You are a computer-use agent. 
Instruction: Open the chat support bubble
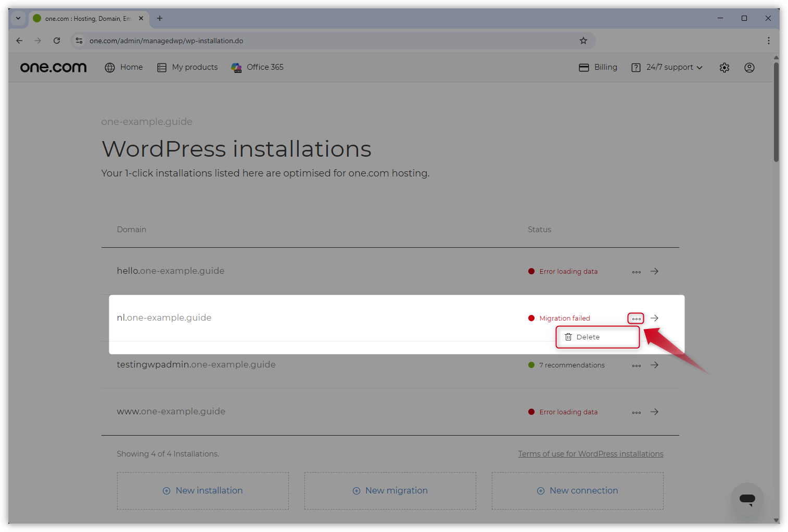click(747, 499)
